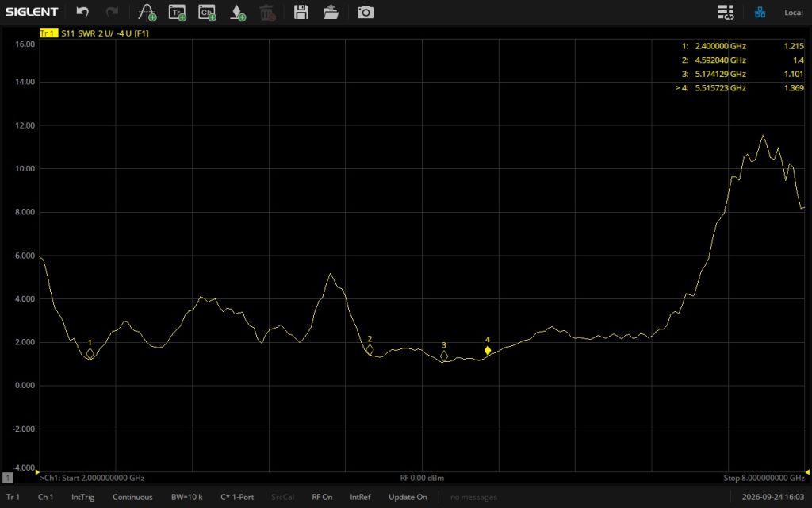Screen dimensions: 812x508
Task: Click the Local status label
Action: pyautogui.click(x=793, y=13)
